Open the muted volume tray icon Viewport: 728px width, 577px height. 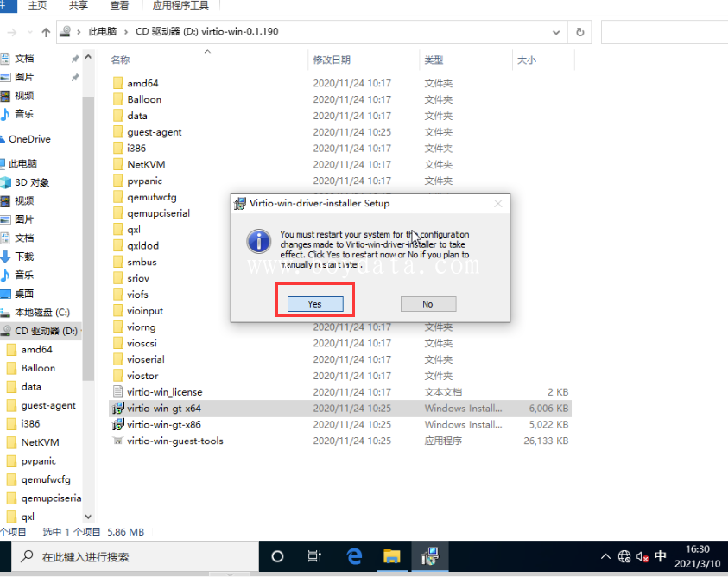coord(643,556)
